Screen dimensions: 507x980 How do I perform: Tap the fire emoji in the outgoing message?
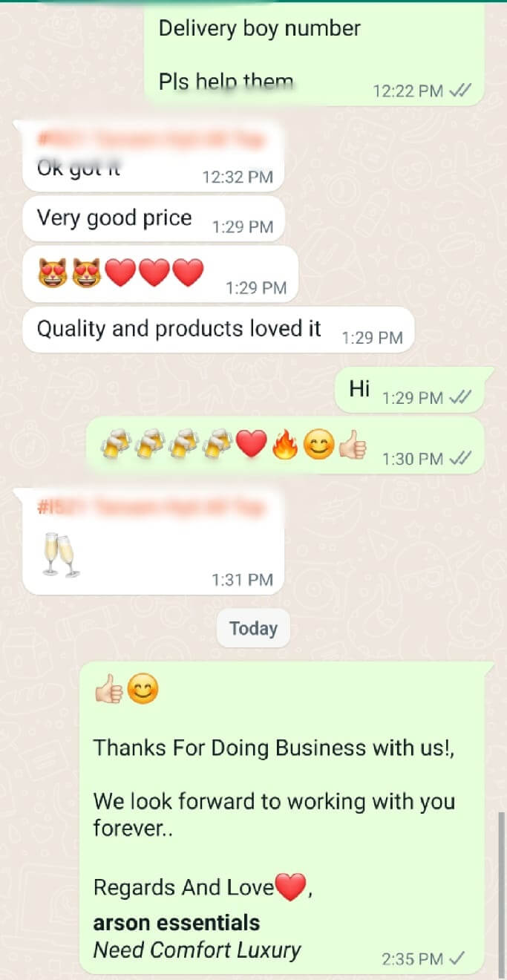pyautogui.click(x=285, y=445)
